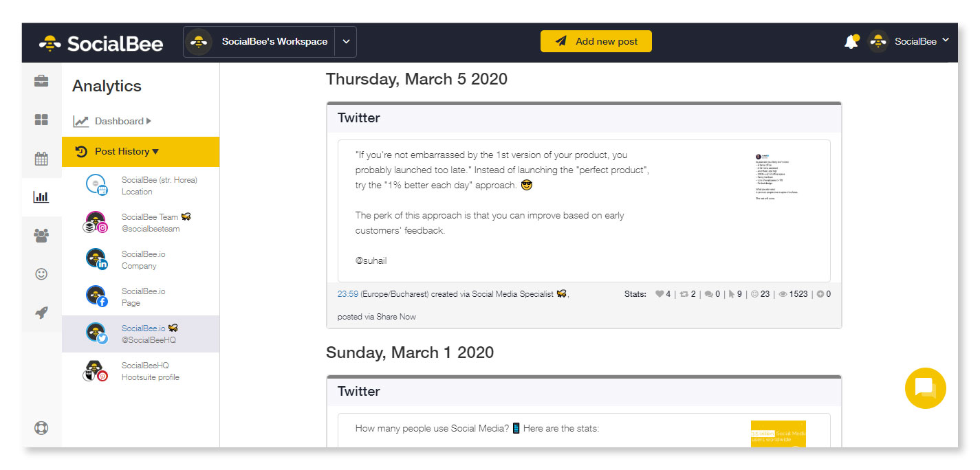Image resolution: width=980 pixels, height=470 pixels.
Task: Click the smiley face sidebar icon
Action: click(41, 274)
